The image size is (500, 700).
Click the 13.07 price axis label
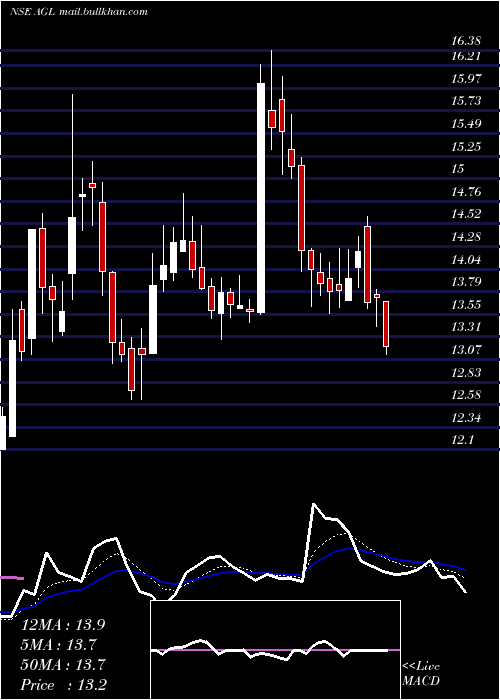(467, 350)
